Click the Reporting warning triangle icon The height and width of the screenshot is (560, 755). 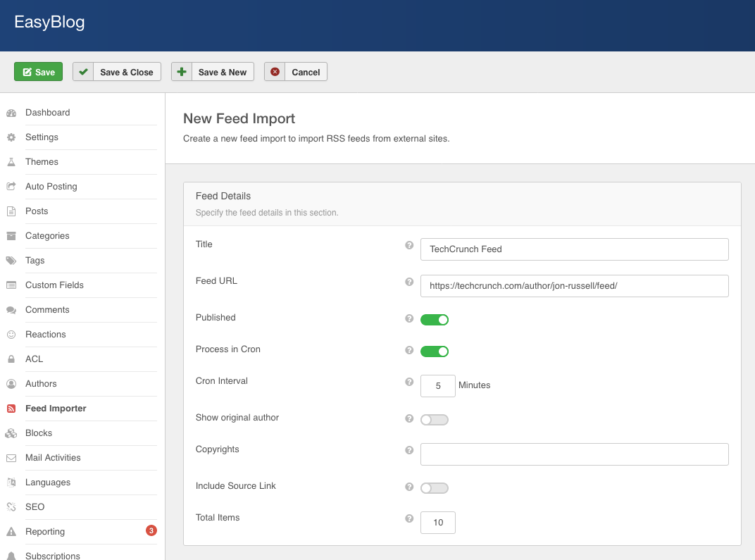pyautogui.click(x=11, y=532)
